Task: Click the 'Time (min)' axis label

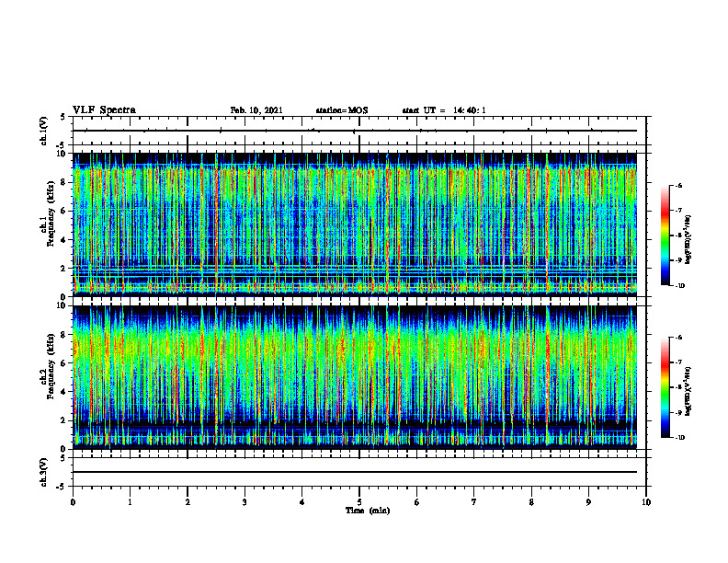Action: [x=368, y=511]
